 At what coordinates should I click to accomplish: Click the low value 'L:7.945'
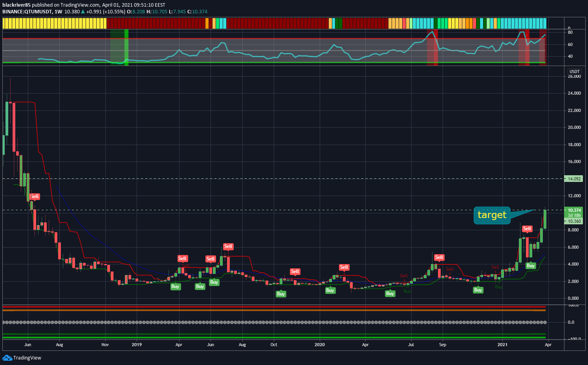(x=177, y=12)
